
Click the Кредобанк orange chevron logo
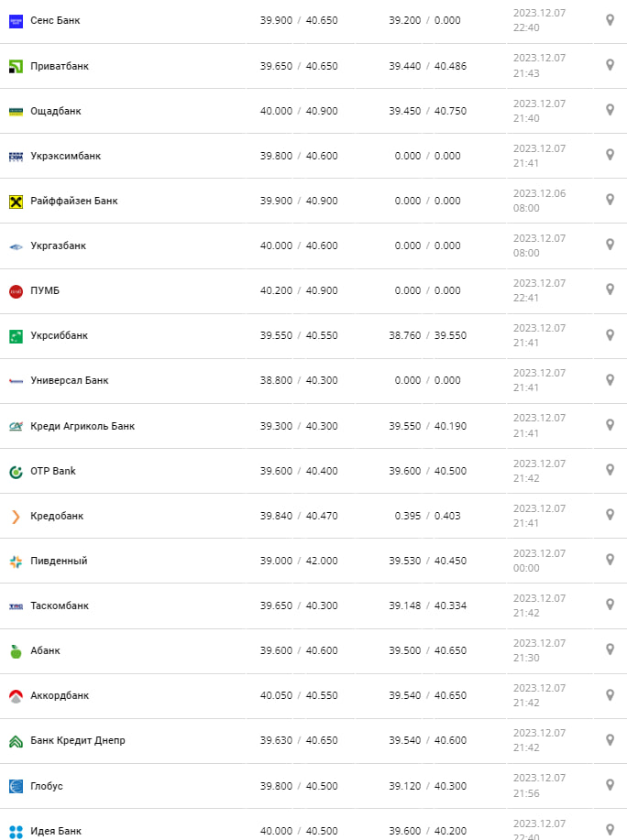coord(16,517)
